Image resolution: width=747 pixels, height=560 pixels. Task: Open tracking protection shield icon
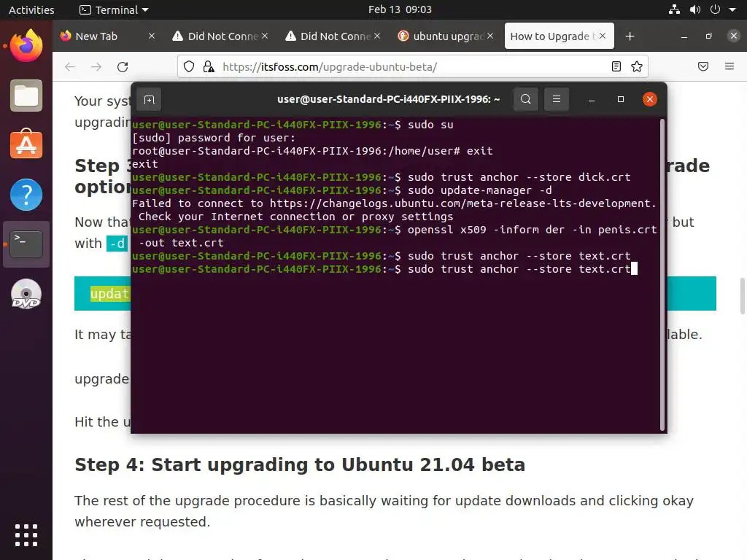click(x=189, y=66)
